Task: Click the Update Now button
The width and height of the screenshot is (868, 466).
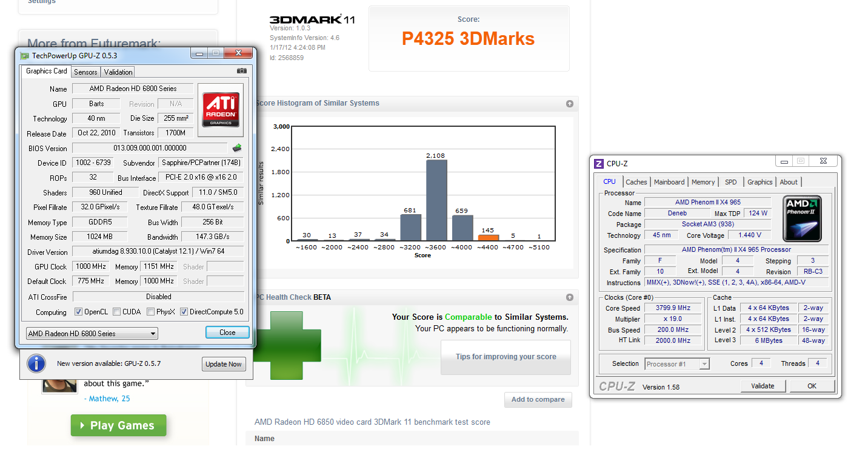Action: click(x=224, y=364)
